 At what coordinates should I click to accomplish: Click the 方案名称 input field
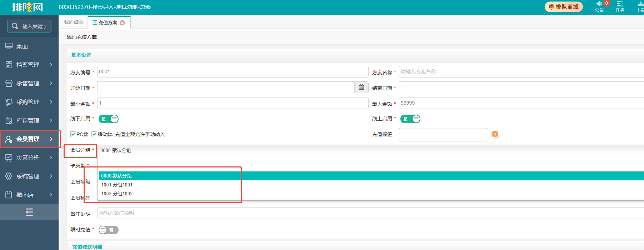pos(521,71)
